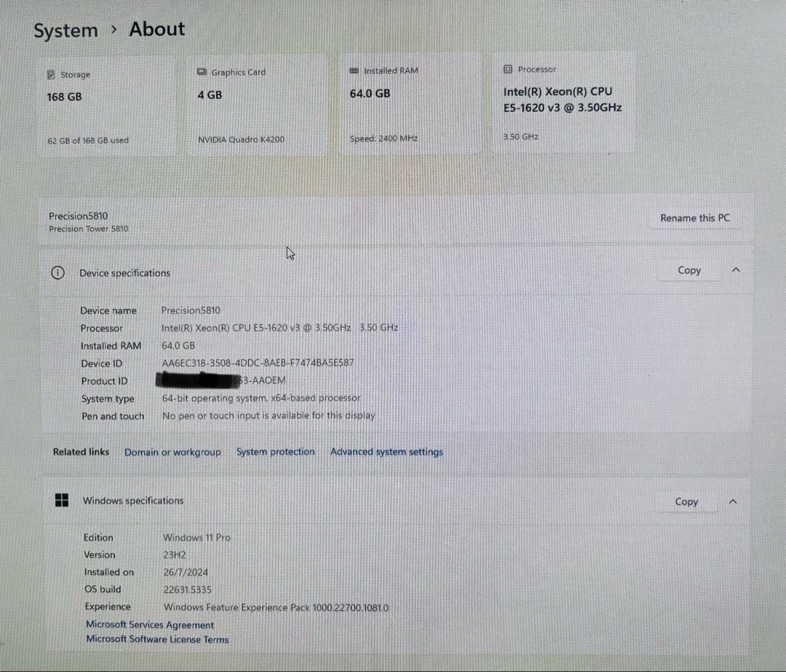This screenshot has height=672, width=786.
Task: Click the Installed RAM chip icon
Action: click(354, 71)
